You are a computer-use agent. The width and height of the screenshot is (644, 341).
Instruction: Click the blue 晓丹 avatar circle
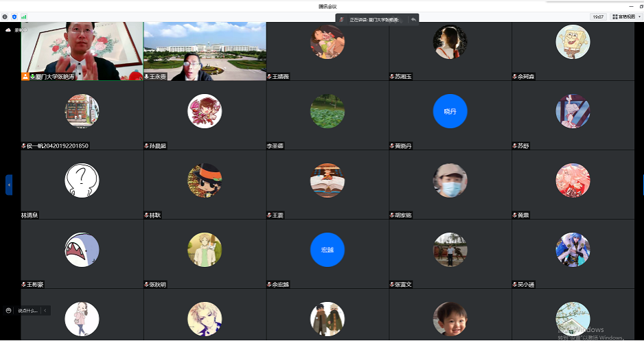[450, 111]
